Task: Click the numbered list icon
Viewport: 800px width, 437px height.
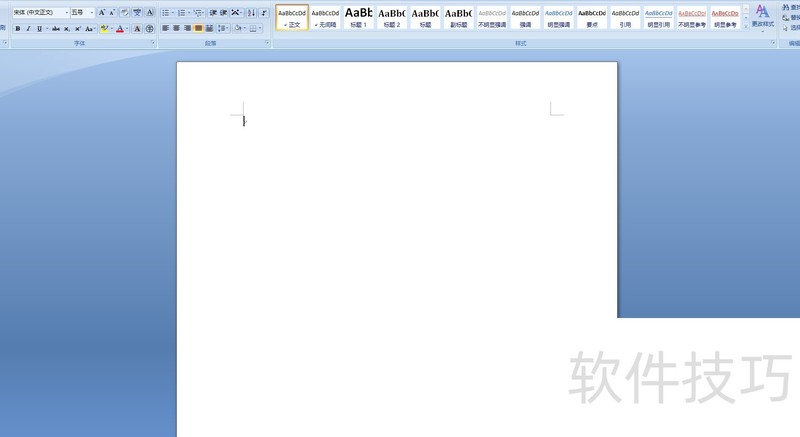Action: point(181,12)
